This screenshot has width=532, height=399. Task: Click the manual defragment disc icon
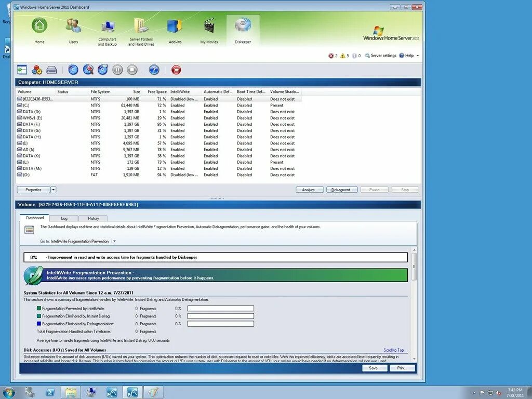pyautogui.click(x=102, y=69)
